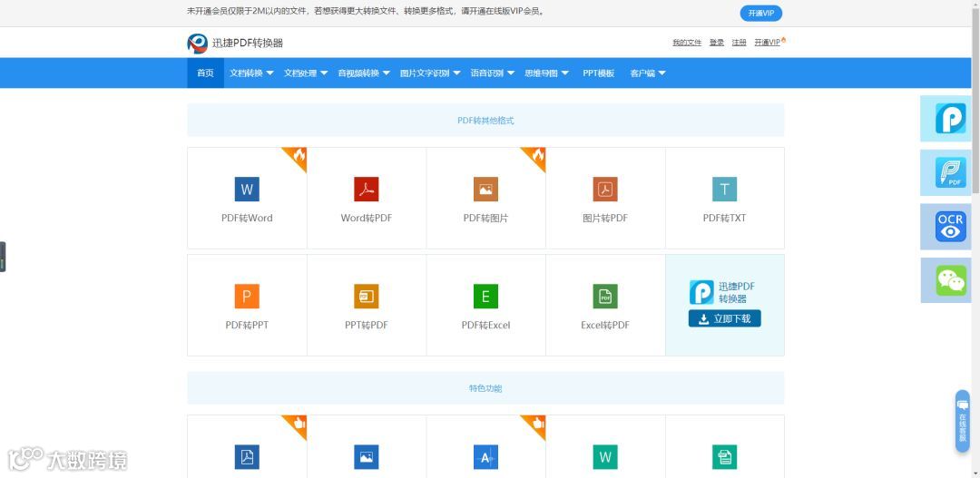980x478 pixels.
Task: Click the 登录 link
Action: pyautogui.click(x=716, y=43)
